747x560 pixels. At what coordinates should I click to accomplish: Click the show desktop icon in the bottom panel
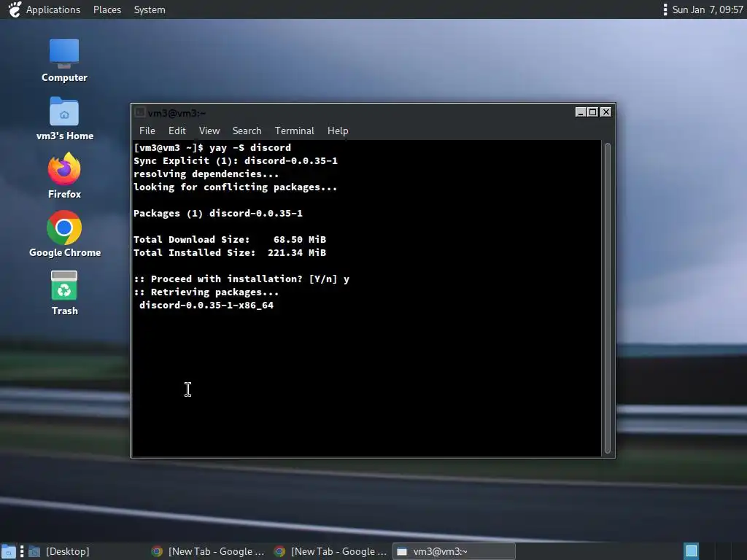(9, 551)
